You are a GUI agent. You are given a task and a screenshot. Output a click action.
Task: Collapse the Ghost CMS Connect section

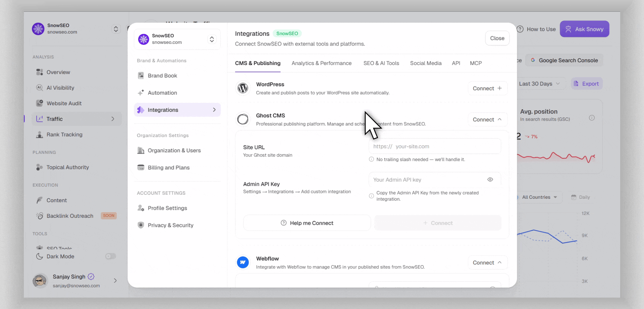pos(488,119)
